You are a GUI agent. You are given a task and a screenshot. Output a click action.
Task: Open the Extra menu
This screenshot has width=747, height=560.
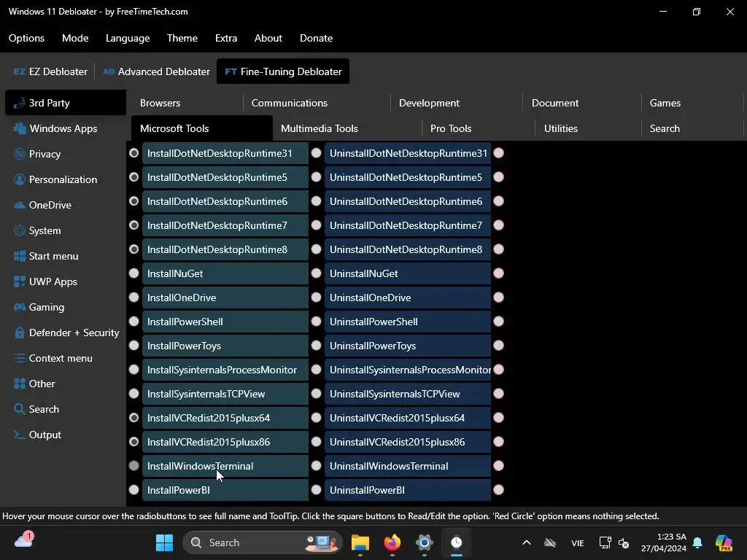click(x=226, y=38)
